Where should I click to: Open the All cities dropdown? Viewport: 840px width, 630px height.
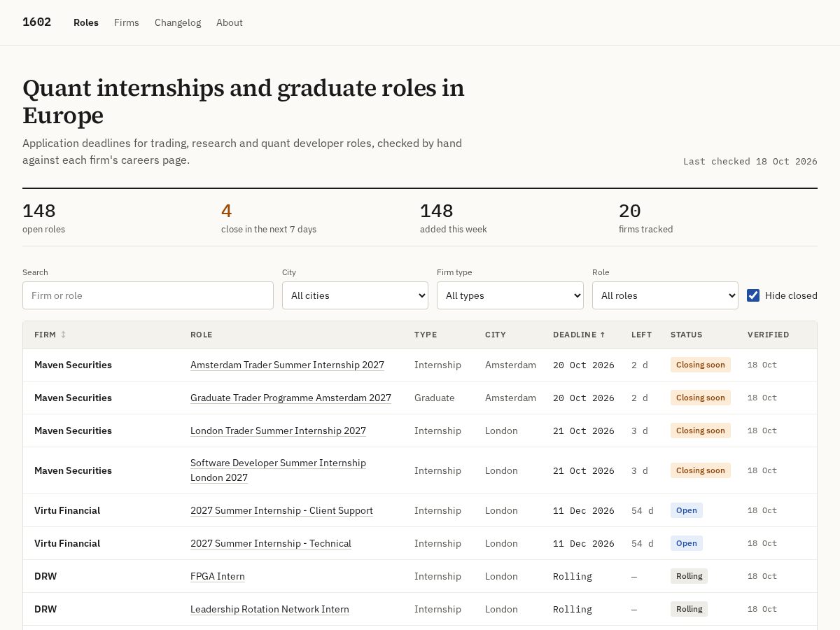click(x=355, y=295)
